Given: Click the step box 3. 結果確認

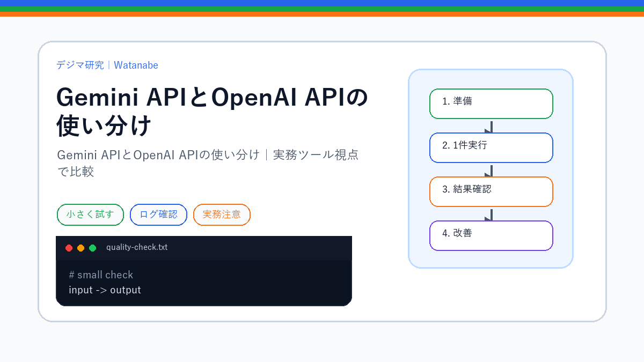Looking at the screenshot, I should click(491, 191).
